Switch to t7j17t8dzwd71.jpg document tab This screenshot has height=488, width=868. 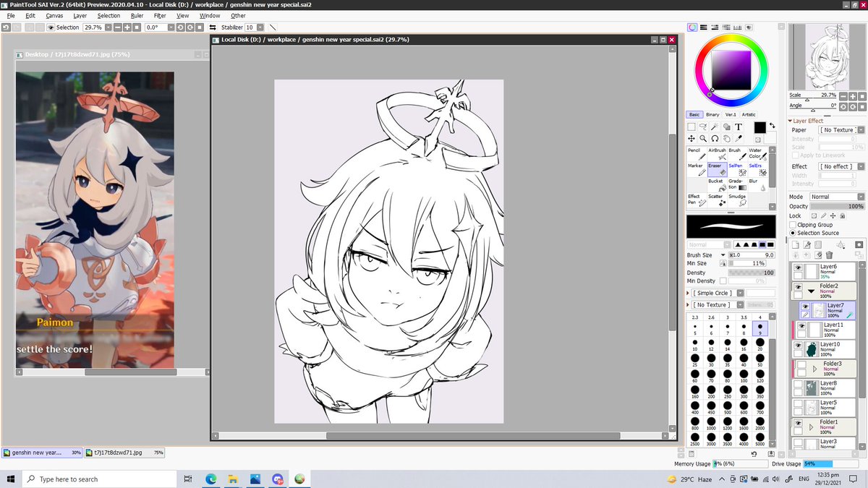coord(123,453)
